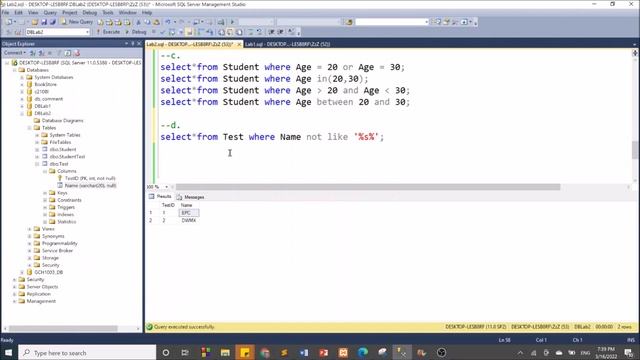This screenshot has height=360, width=640.
Task: Click the Start play arrow icon
Action: 232,22
